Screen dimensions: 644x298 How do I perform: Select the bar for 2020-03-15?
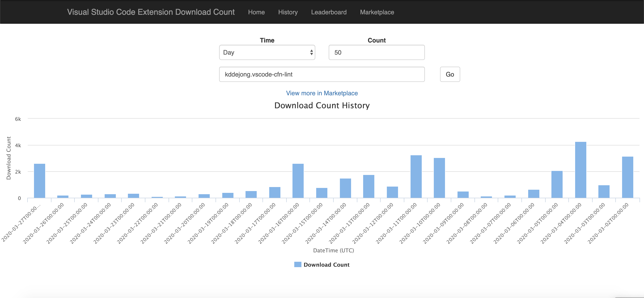[322, 193]
